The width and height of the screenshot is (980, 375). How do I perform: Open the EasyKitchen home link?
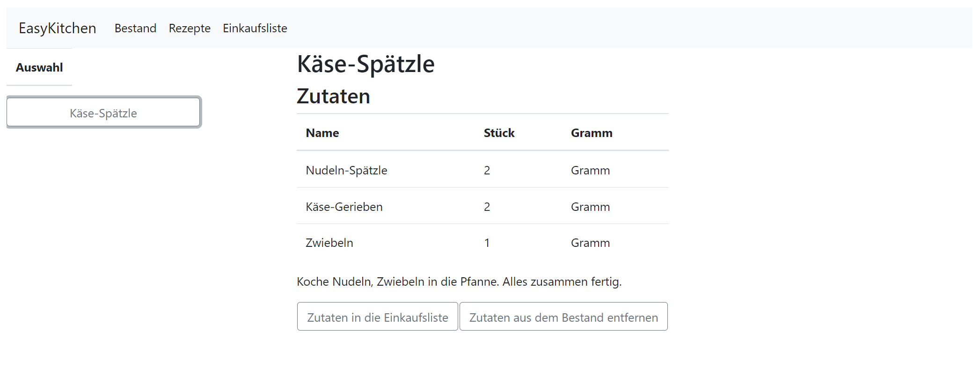[x=57, y=28]
